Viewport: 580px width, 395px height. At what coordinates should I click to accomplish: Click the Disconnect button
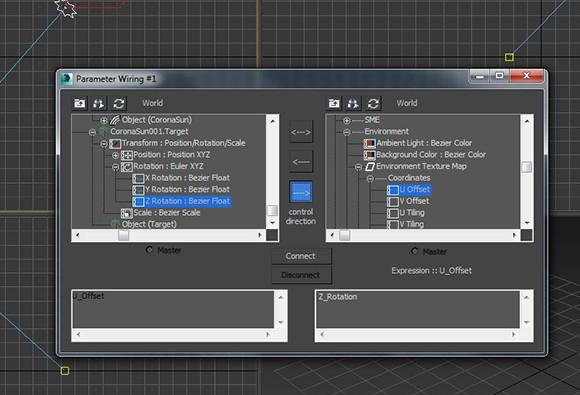[x=301, y=275]
